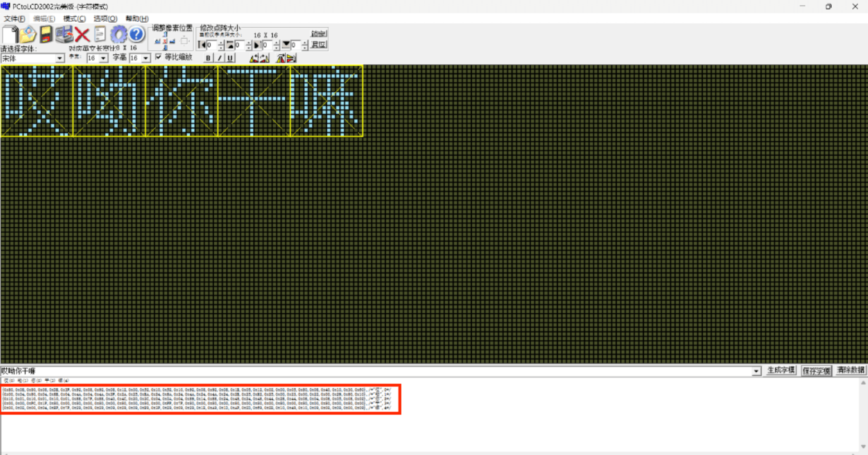Click the 生成字模 button
The image size is (868, 455).
click(781, 370)
